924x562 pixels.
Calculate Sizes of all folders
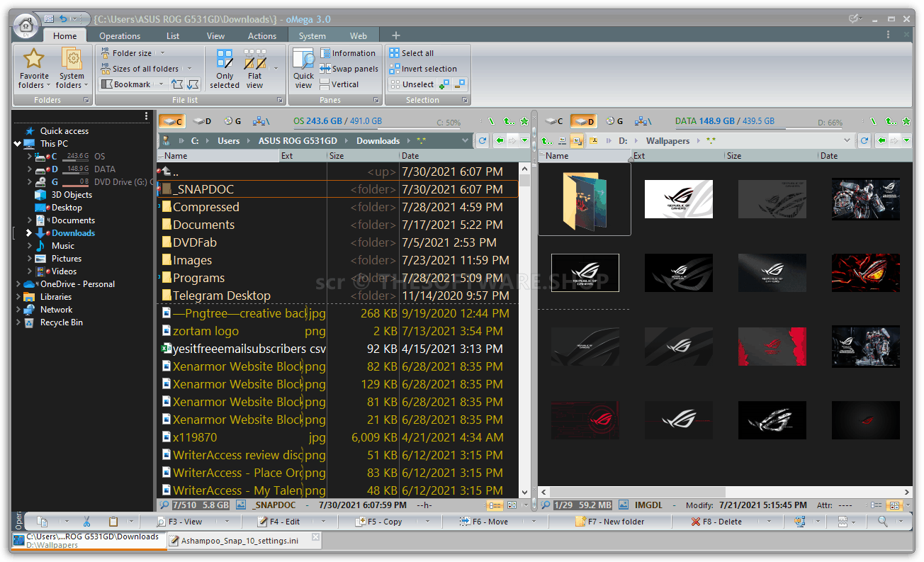click(x=140, y=69)
